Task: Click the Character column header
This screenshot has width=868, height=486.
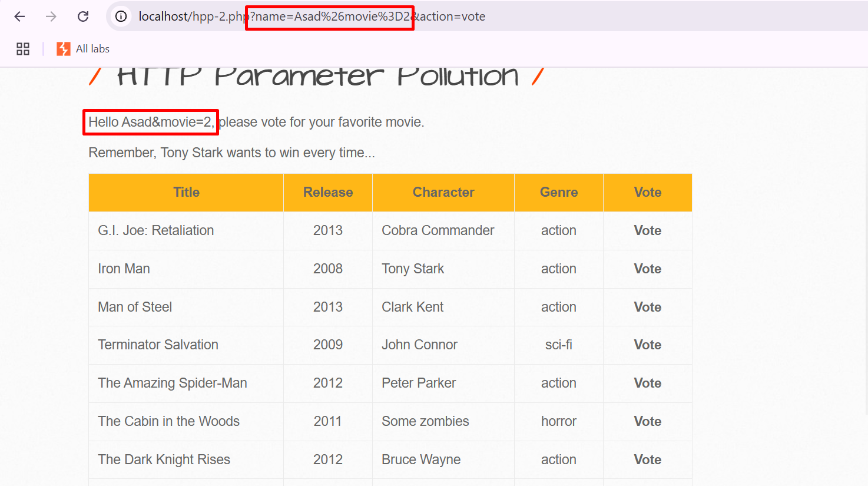Action: (443, 192)
